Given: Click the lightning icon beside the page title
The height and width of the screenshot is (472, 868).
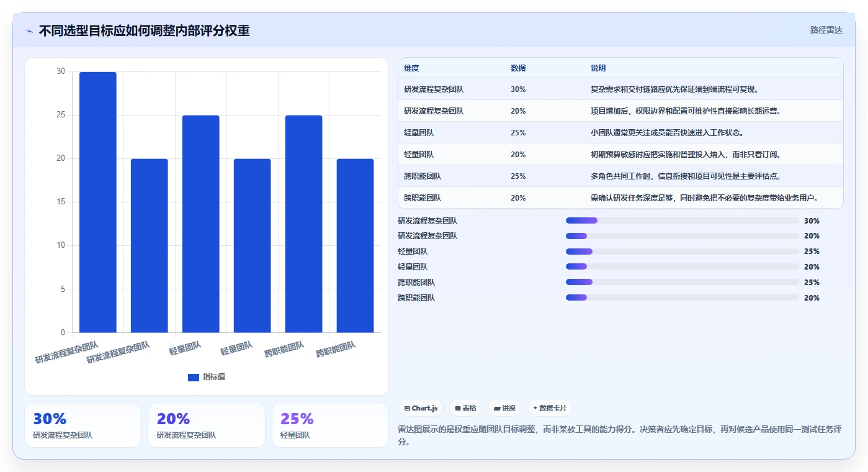Looking at the screenshot, I should (29, 31).
